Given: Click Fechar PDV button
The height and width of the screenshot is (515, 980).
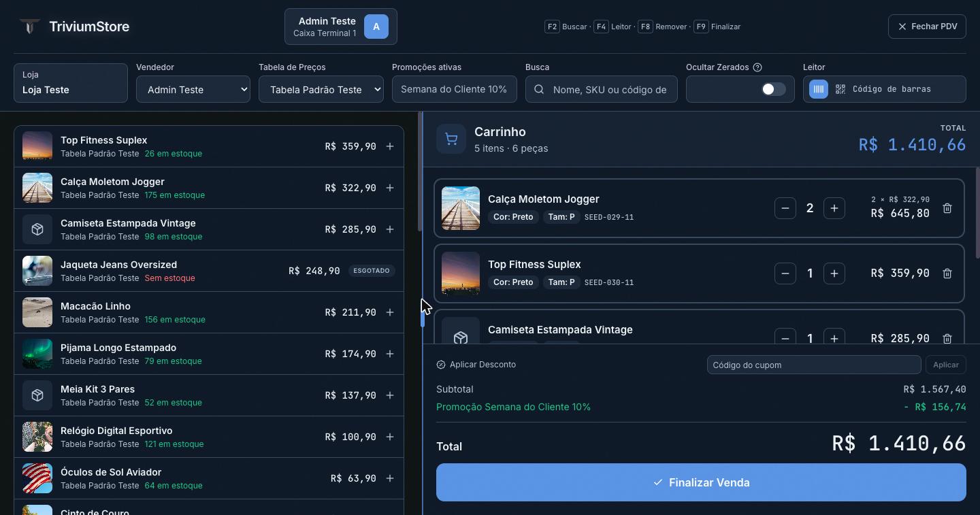Looking at the screenshot, I should tap(927, 27).
